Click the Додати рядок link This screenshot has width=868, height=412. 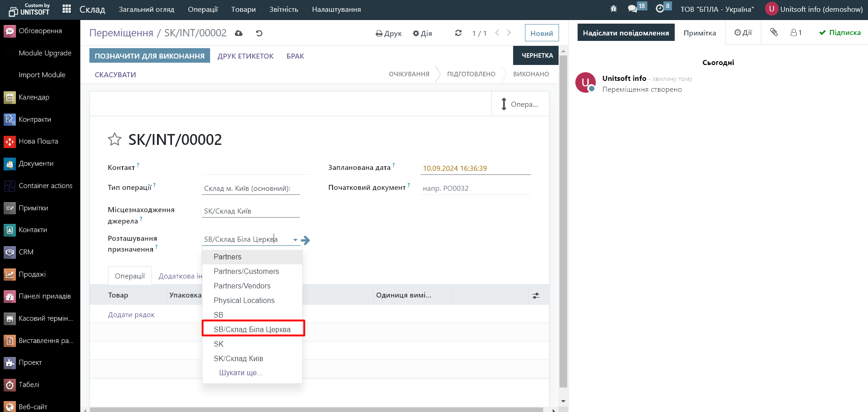click(x=131, y=315)
